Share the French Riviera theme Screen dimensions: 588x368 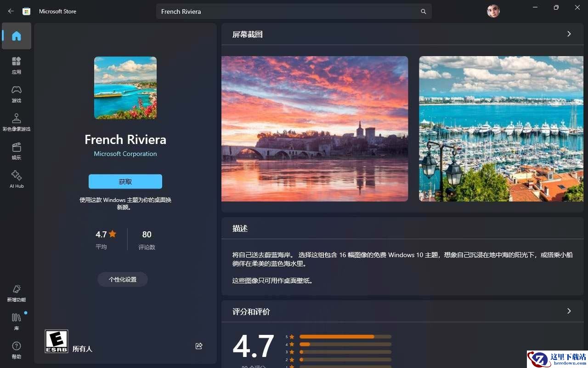(199, 346)
